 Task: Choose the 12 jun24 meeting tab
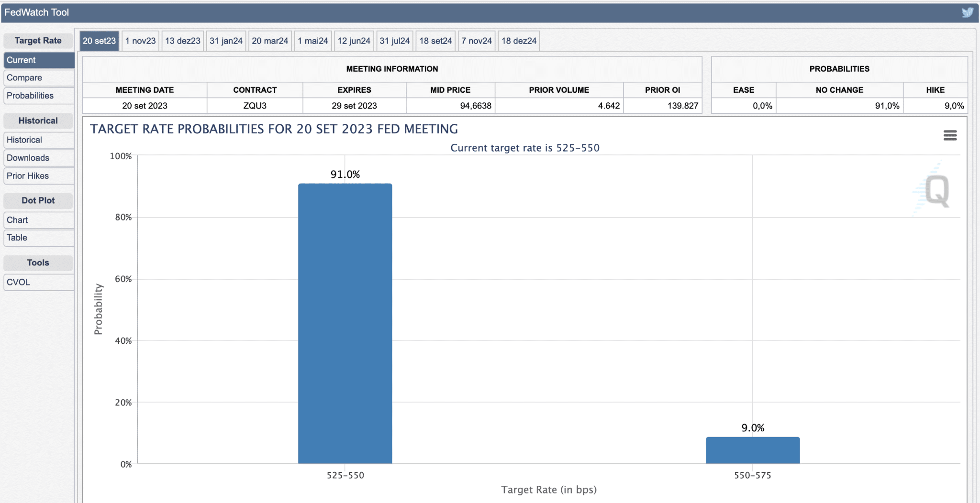tap(354, 41)
